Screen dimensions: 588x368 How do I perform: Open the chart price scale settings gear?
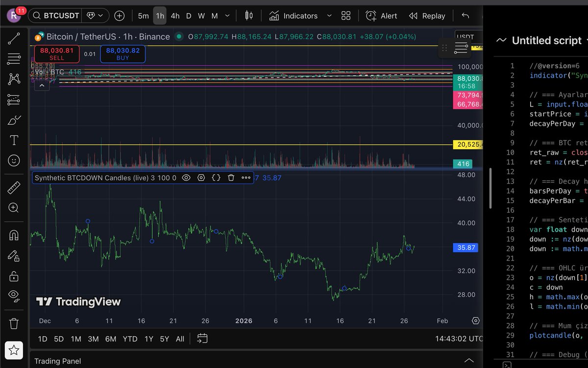point(475,321)
